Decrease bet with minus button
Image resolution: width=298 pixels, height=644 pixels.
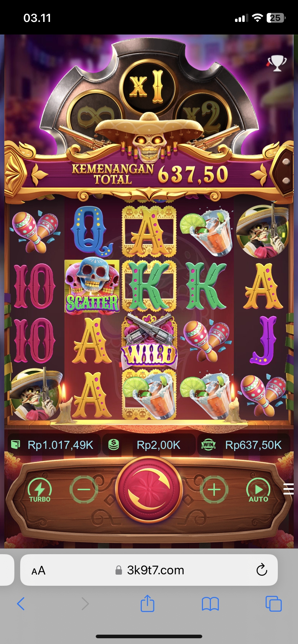84,489
